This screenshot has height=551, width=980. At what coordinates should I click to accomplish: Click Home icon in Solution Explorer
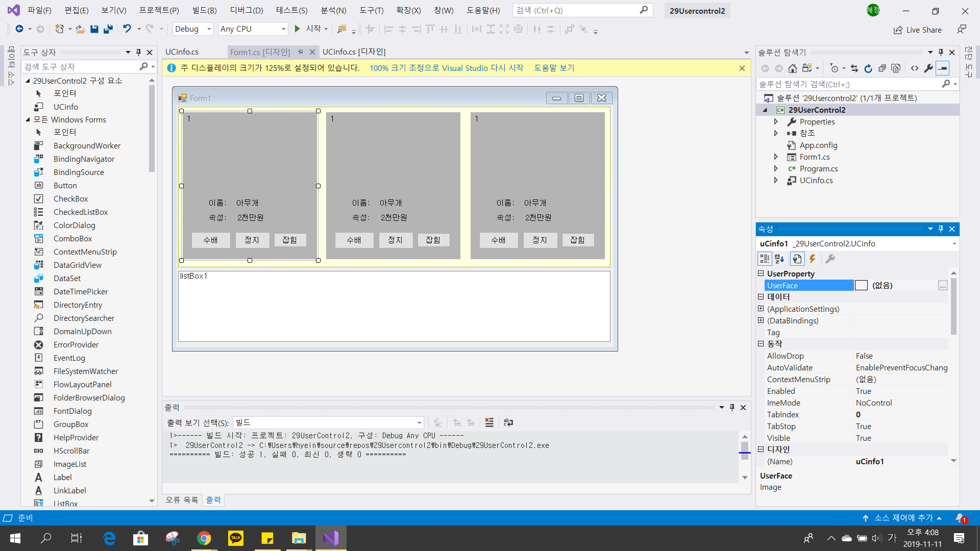[792, 68]
